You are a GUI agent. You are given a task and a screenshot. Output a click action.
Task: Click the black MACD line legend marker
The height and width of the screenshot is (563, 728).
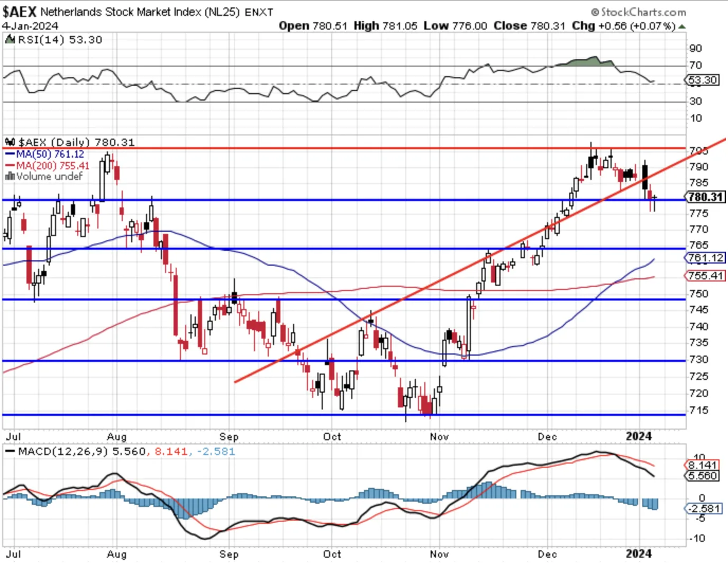(x=10, y=451)
